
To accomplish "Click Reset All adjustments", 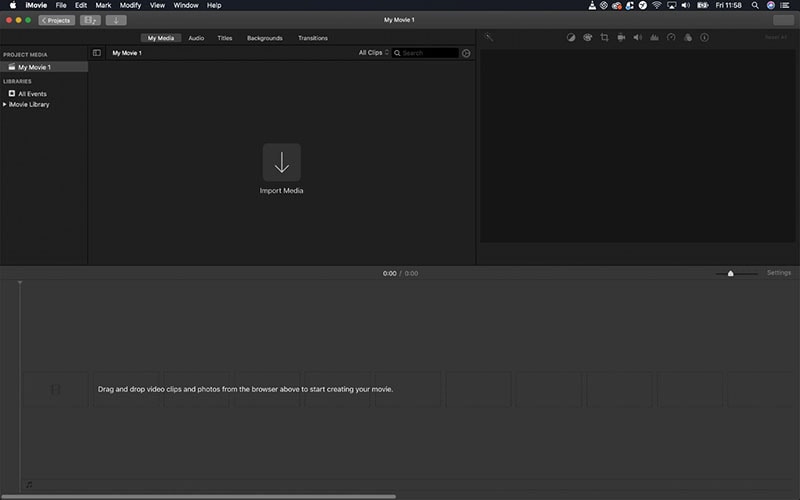I will point(776,37).
